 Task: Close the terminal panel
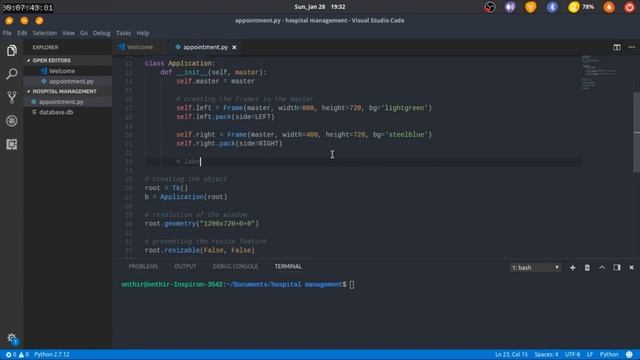click(x=631, y=268)
